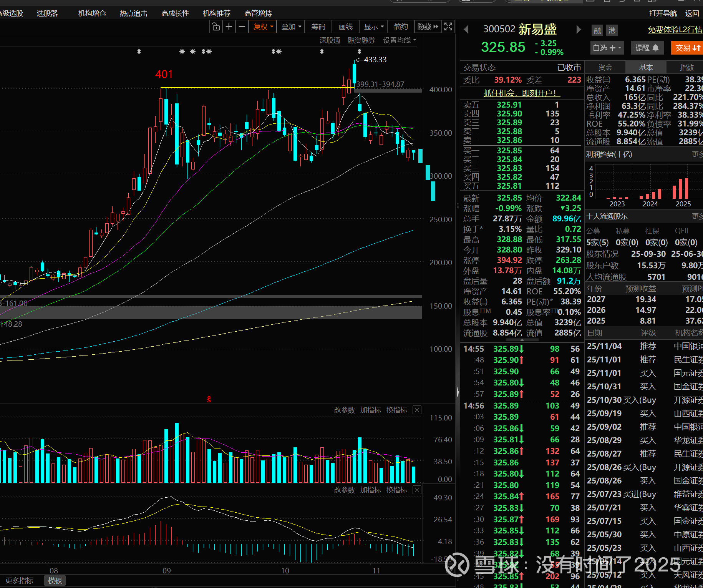Viewport: 703px width, 588px height.
Task: Click the 港 Hong Kong connect badge
Action: pyautogui.click(x=612, y=30)
